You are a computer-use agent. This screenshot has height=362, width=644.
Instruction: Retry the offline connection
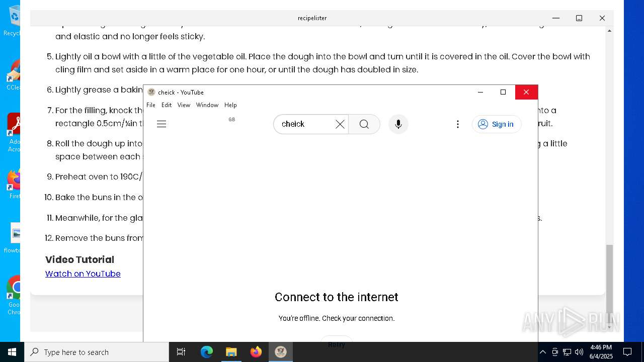tap(337, 344)
